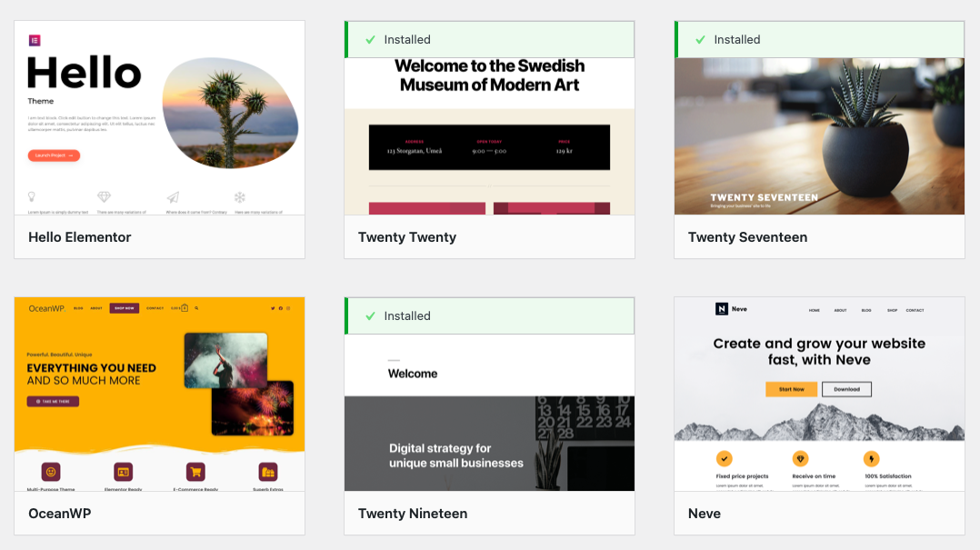Click the diamond icon above Receive on time

[x=800, y=459]
